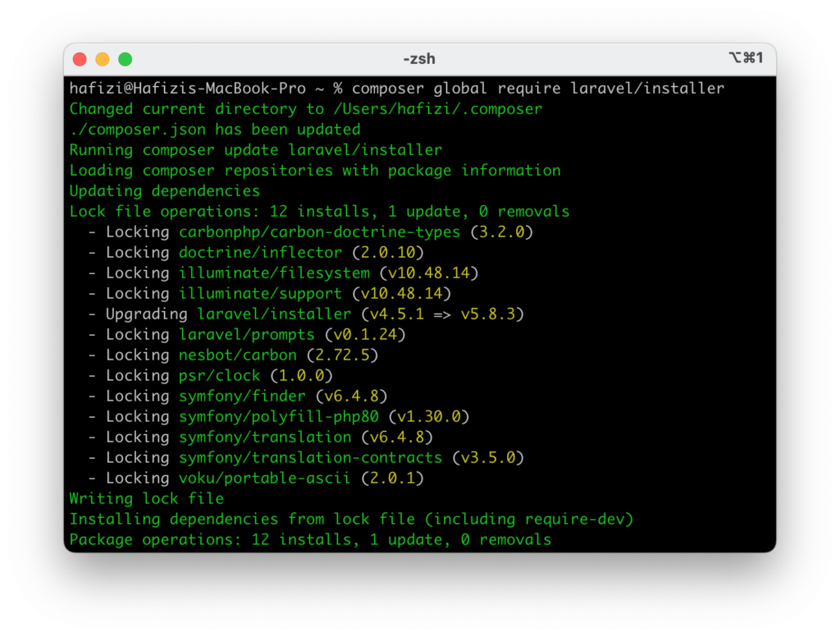
Task: Click version 2.0.10 of doctrine/inflector
Action: click(388, 253)
